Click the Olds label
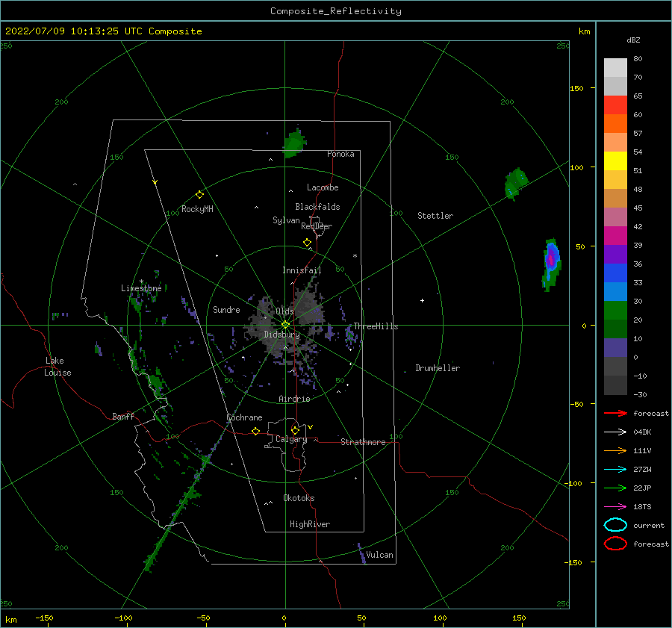Viewport: 672px width, 628px height. (284, 311)
